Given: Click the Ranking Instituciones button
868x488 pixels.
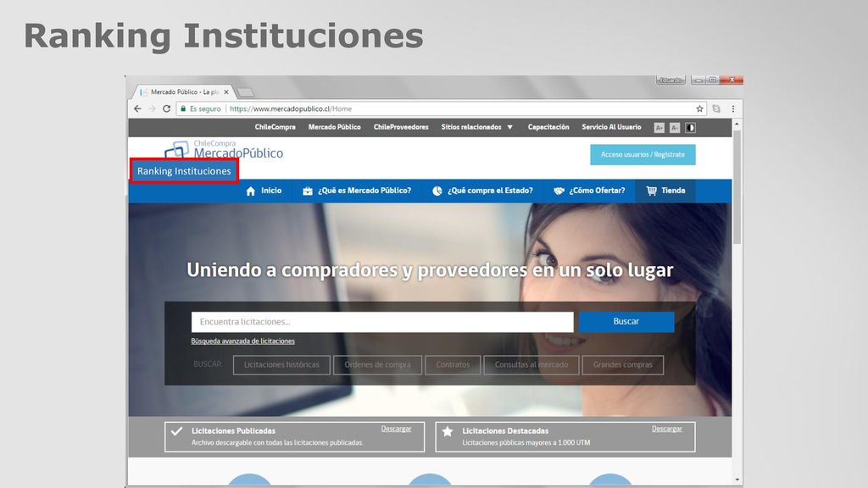Looking at the screenshot, I should click(184, 171).
